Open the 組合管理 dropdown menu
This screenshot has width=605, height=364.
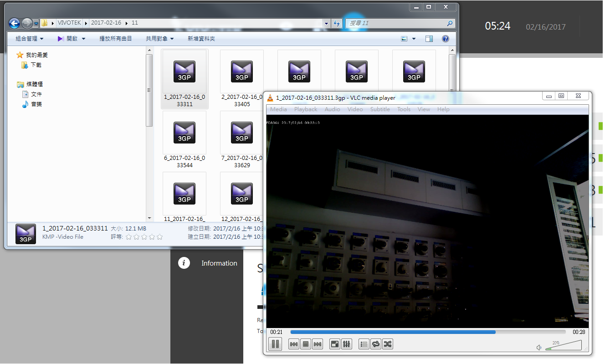pos(28,39)
